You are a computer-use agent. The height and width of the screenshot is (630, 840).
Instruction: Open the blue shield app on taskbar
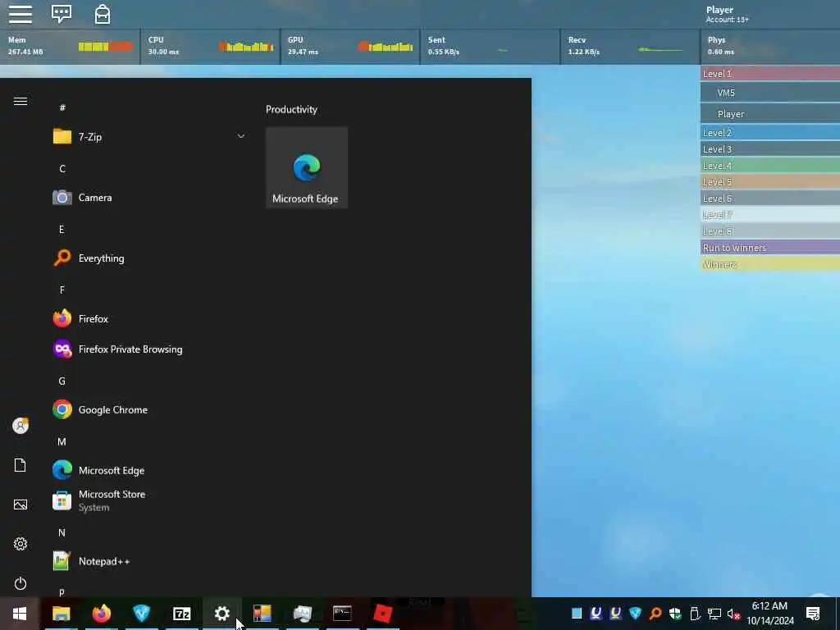tap(141, 614)
